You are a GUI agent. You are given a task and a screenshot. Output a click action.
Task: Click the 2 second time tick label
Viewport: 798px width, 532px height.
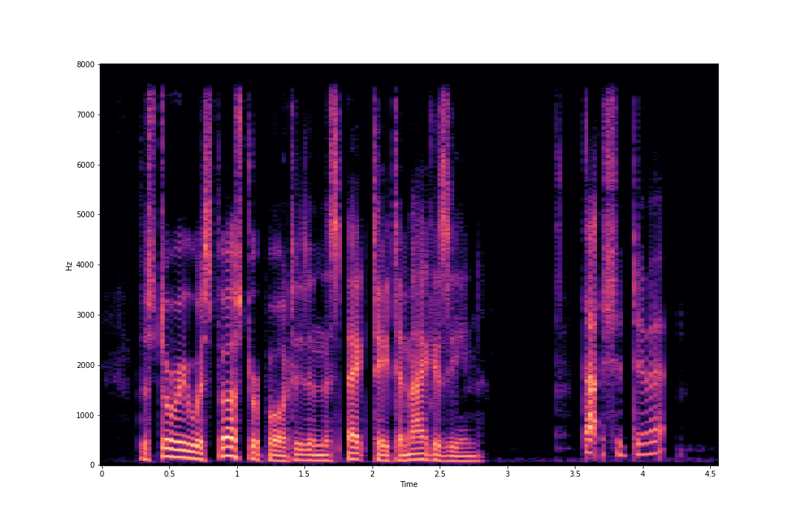coord(372,474)
